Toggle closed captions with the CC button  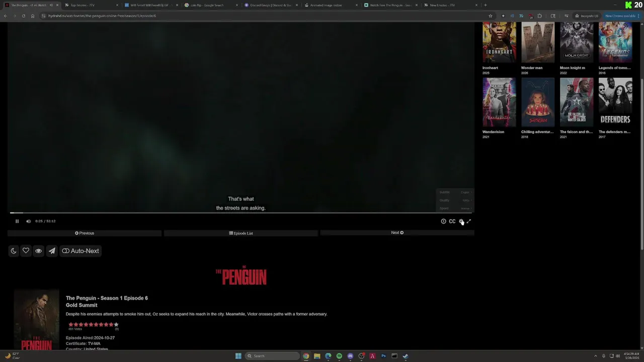pyautogui.click(x=452, y=221)
